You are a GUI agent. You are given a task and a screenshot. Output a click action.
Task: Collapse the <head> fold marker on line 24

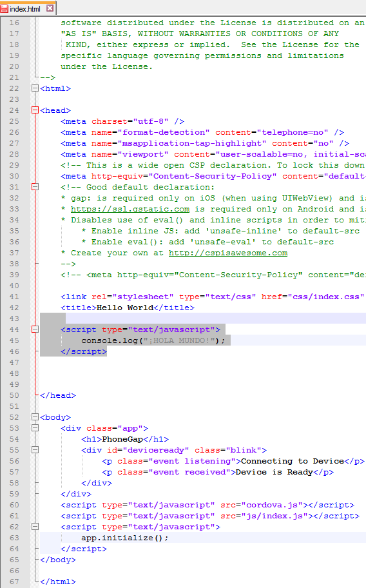tap(35, 110)
